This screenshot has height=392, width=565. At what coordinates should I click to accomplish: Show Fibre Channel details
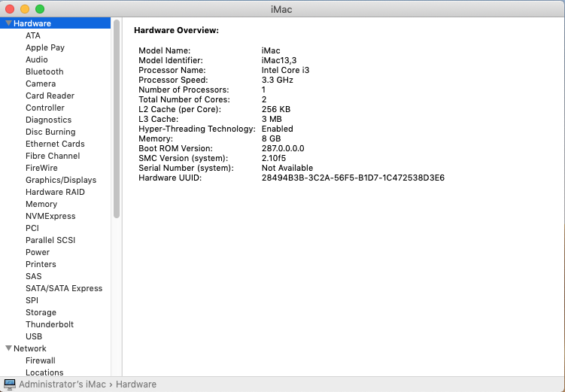pos(53,156)
